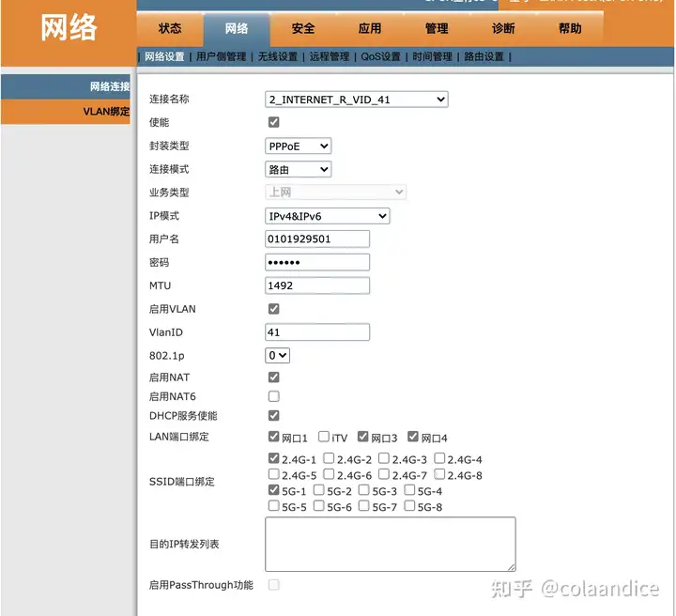Viewport: 676px width, 616px height.
Task: Toggle the 2.4G-1 SSID checkbox
Action: pyautogui.click(x=274, y=458)
